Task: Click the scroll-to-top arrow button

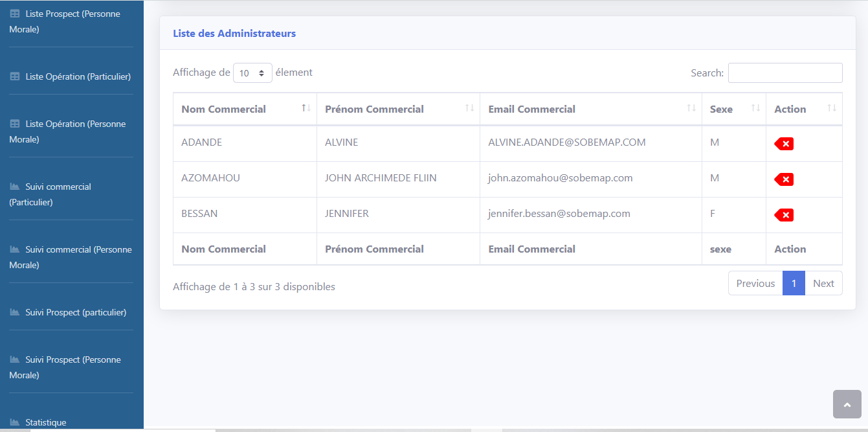Action: [x=847, y=404]
